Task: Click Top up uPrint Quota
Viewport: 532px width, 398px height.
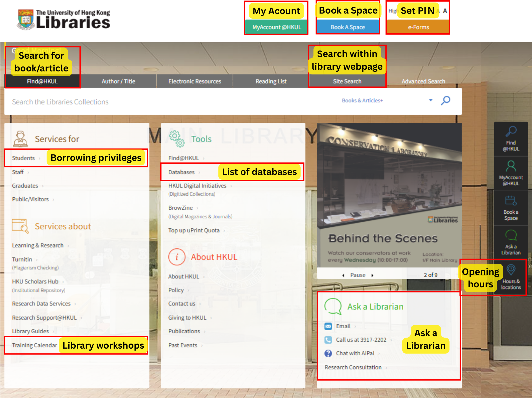Action: point(194,230)
